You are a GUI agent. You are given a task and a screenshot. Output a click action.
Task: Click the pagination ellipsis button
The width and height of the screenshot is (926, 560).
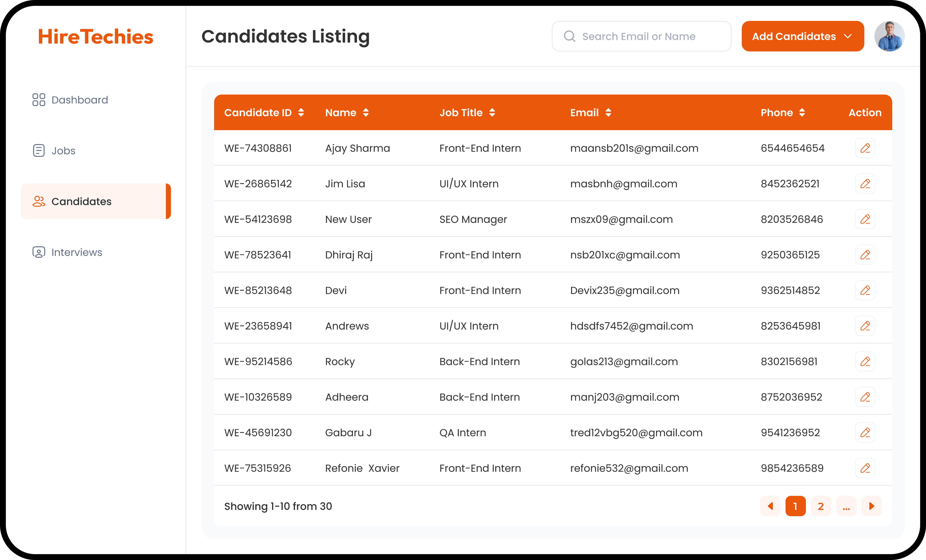pos(846,506)
